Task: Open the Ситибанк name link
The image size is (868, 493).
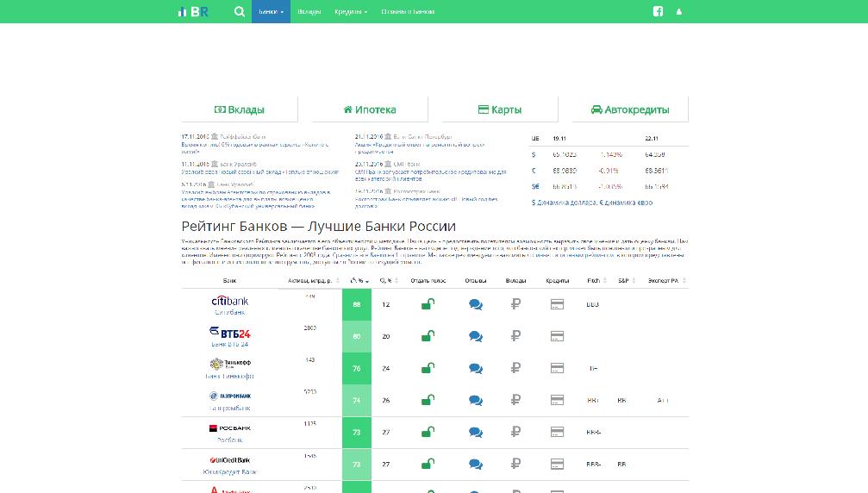Action: (x=230, y=312)
